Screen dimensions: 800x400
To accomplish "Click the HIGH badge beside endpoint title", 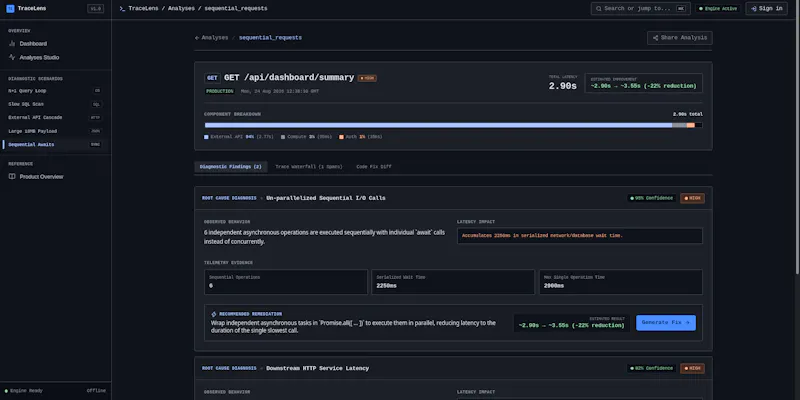I will pyautogui.click(x=367, y=78).
